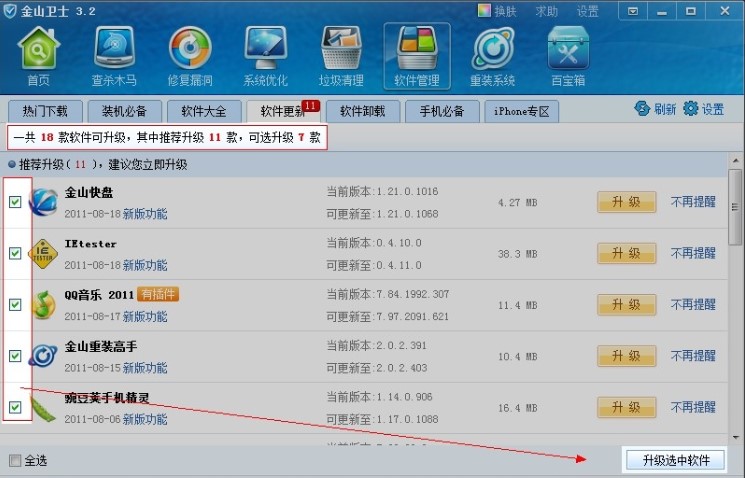
Task: Open 新版功能 link for 金山快盘
Action: coord(145,214)
